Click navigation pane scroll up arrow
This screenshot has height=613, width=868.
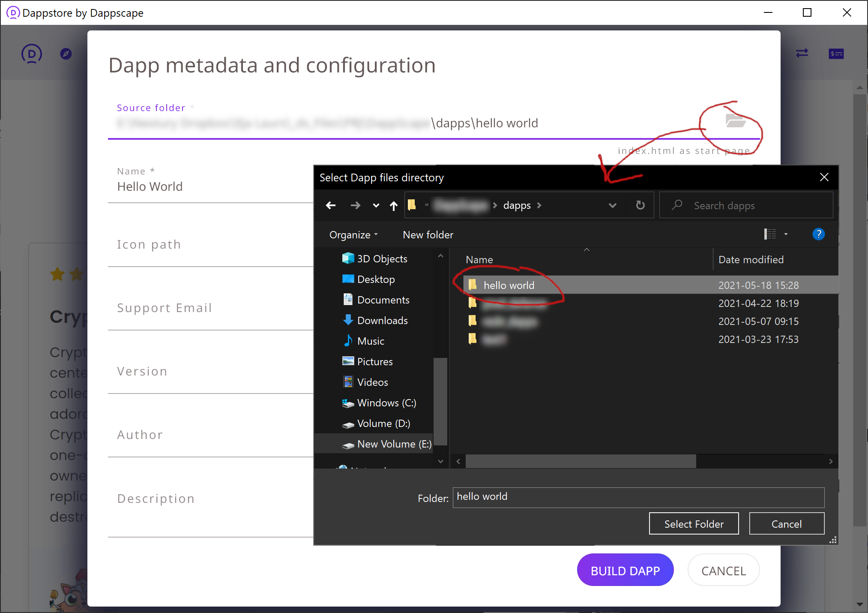pyautogui.click(x=440, y=256)
